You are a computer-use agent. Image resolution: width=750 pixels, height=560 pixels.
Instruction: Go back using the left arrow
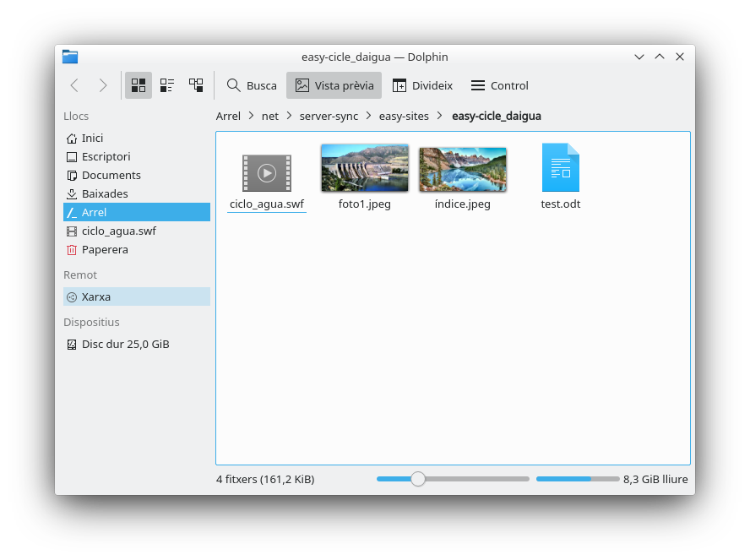pos(74,85)
